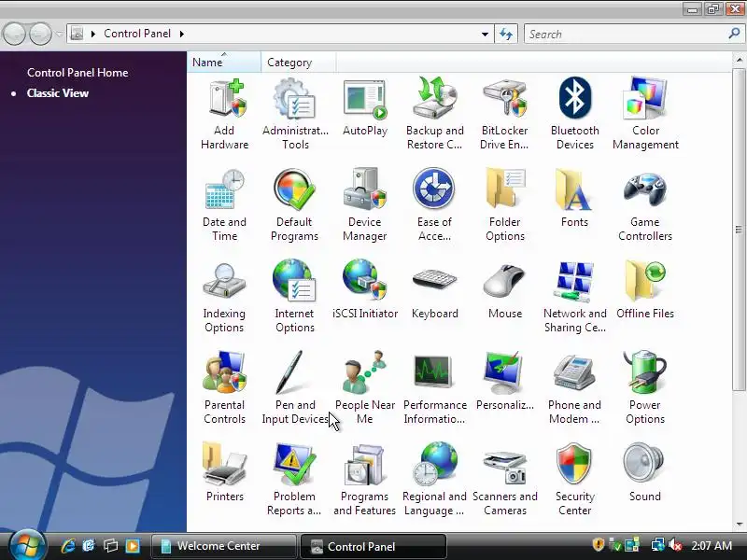Open the Windows Start orb
This screenshot has height=560, width=747.
[27, 544]
